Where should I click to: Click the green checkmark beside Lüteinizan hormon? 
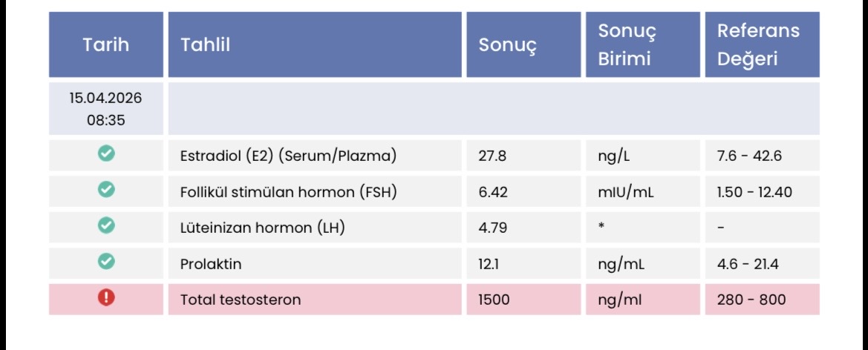106,226
